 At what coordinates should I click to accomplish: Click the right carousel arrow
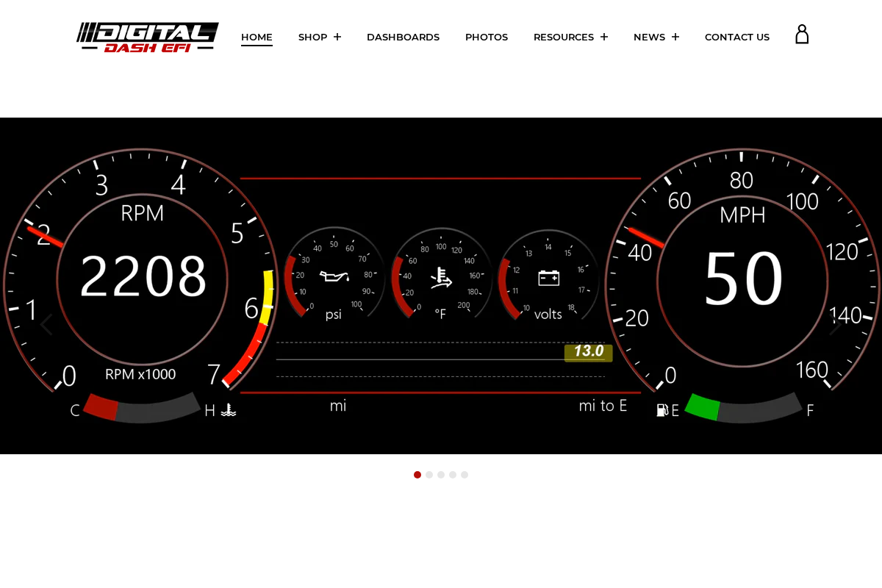coord(836,323)
